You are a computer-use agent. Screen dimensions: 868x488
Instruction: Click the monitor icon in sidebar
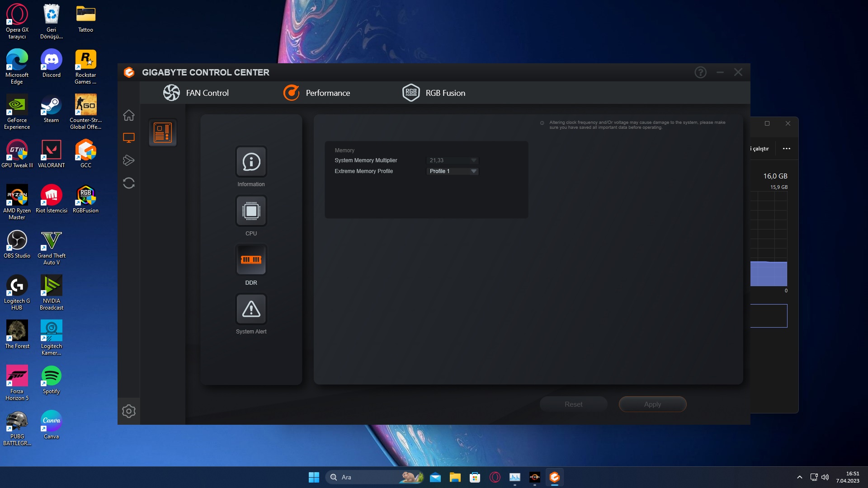click(x=129, y=138)
